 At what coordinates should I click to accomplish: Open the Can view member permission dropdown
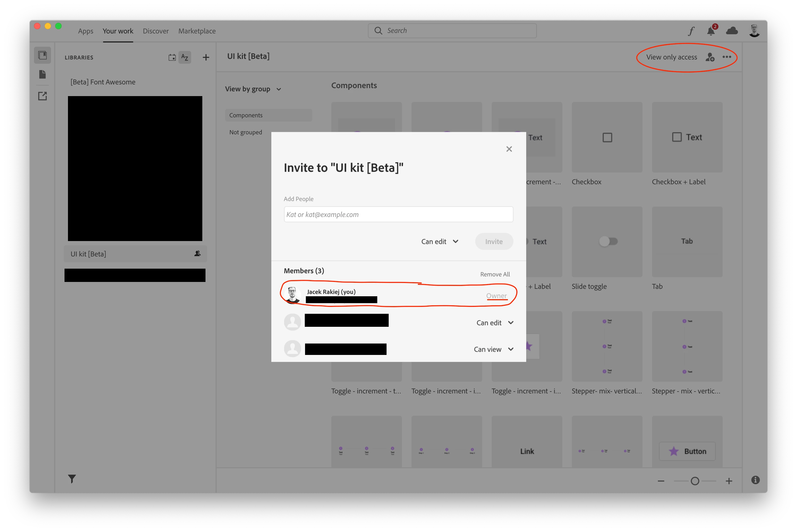coord(493,349)
